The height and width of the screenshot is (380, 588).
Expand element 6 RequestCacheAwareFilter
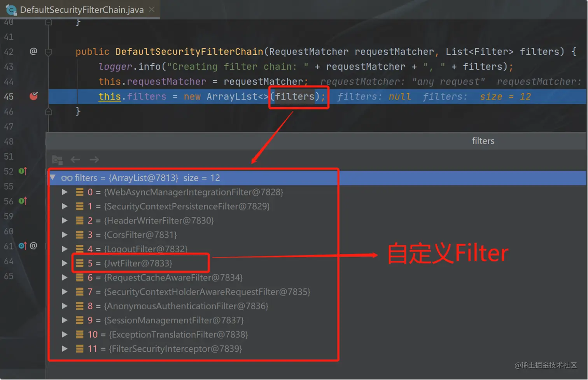[x=65, y=277]
